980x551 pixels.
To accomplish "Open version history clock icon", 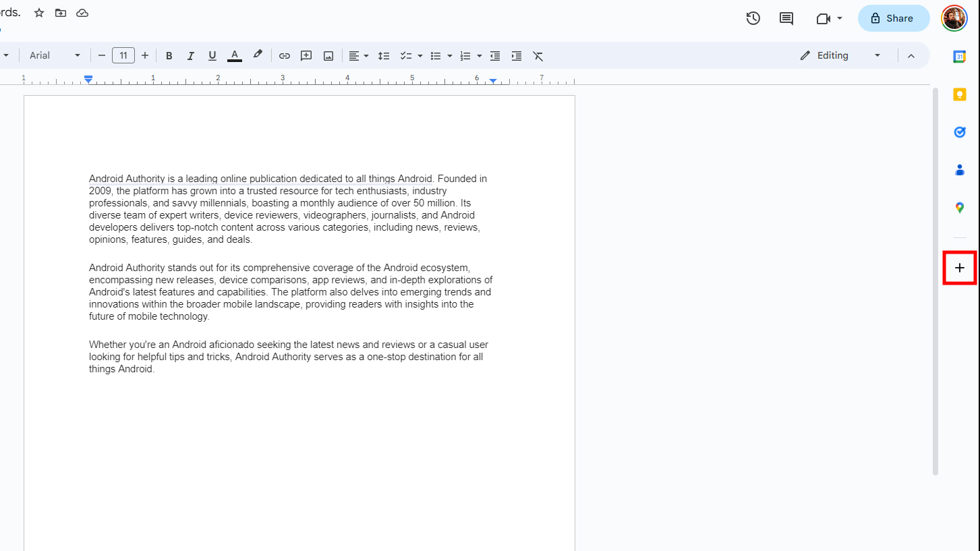I will click(x=753, y=19).
